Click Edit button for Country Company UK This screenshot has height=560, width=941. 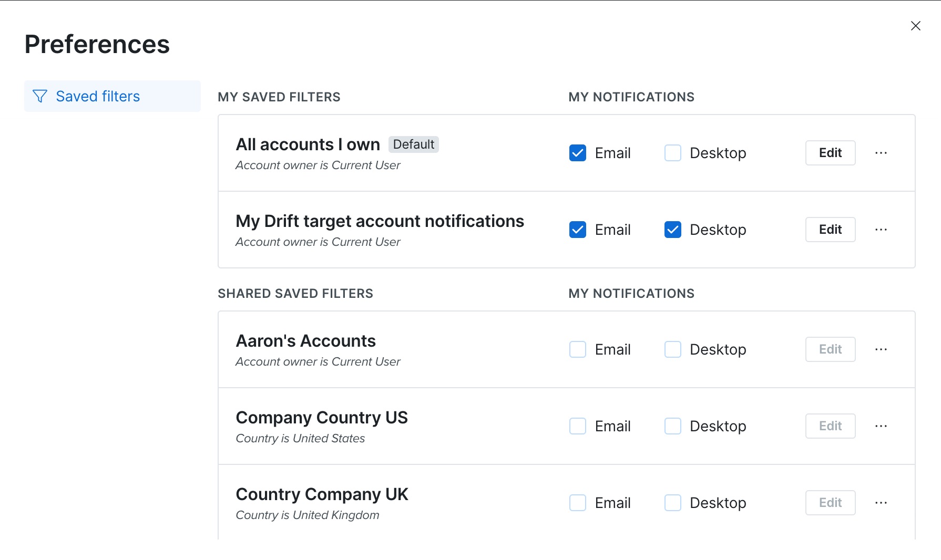point(830,503)
